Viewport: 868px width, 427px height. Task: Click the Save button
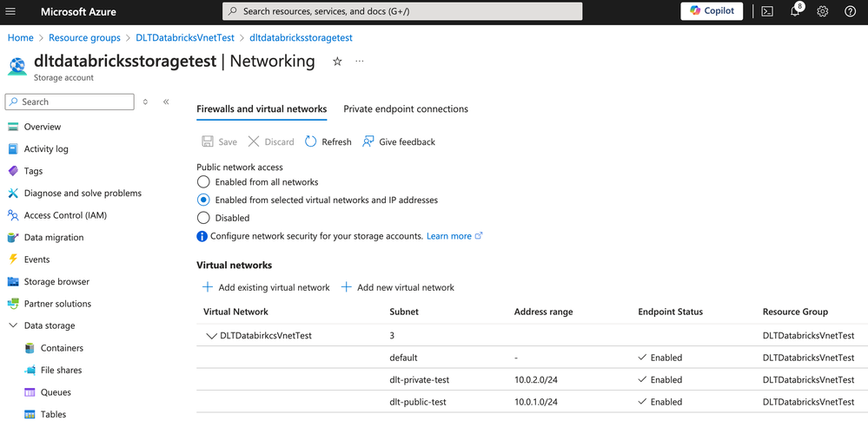[x=219, y=142]
